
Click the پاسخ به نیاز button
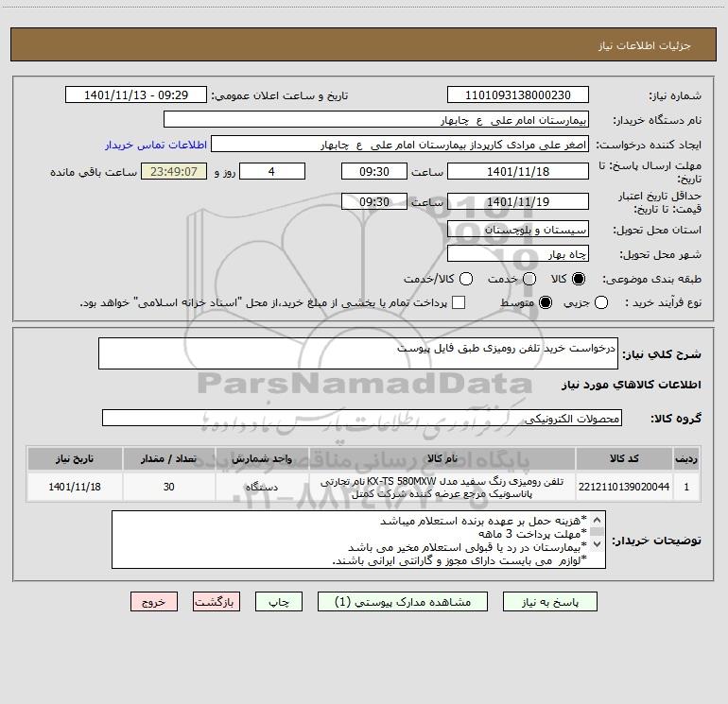coord(549,602)
